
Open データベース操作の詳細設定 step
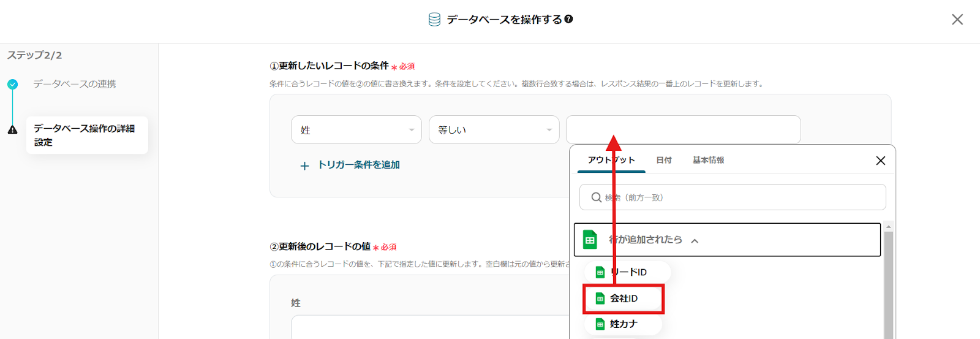[x=87, y=135]
